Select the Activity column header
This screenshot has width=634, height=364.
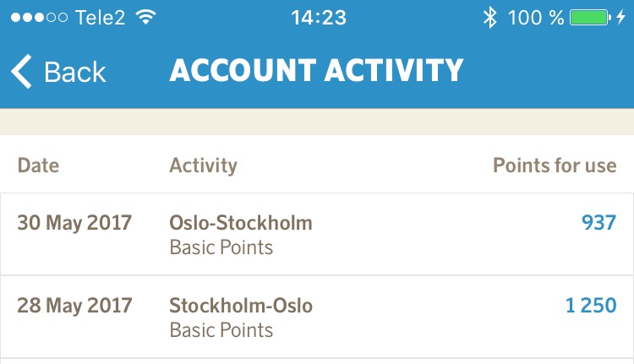click(x=203, y=166)
